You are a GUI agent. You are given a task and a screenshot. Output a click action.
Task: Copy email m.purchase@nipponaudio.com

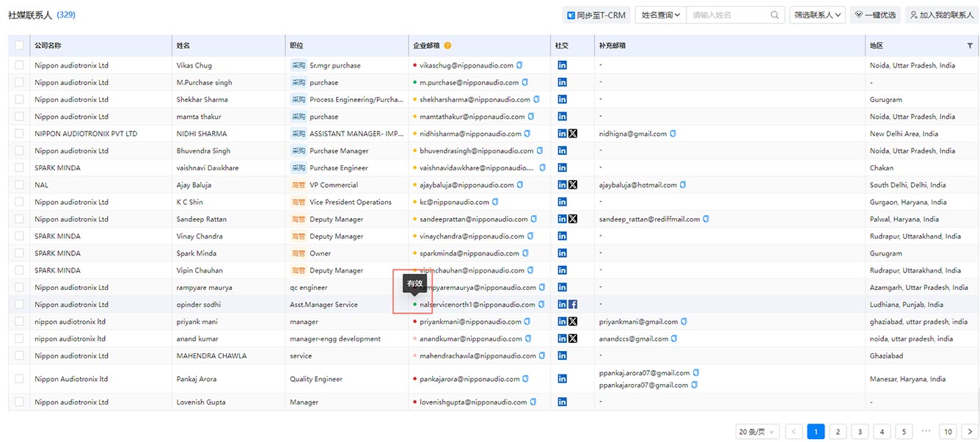524,82
